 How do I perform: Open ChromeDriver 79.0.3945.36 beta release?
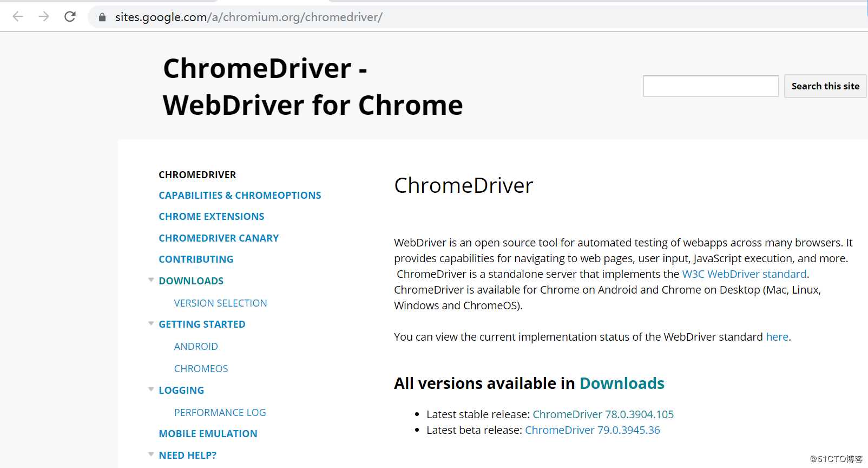[593, 430]
